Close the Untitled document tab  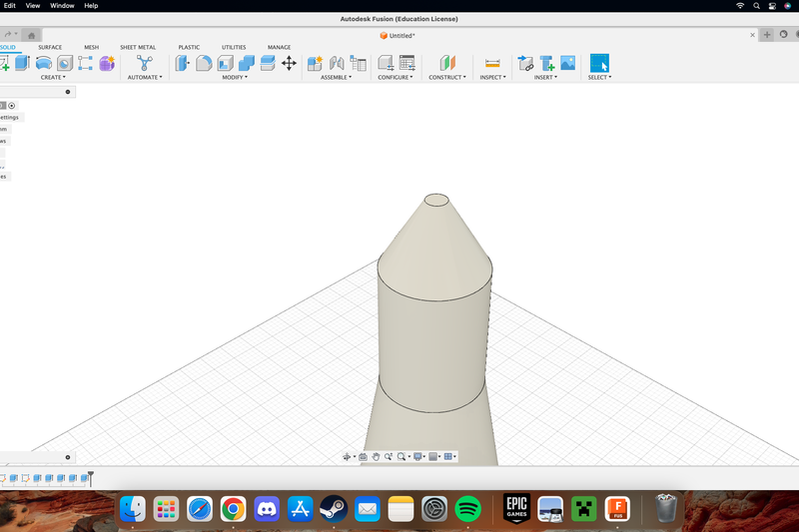(x=752, y=35)
